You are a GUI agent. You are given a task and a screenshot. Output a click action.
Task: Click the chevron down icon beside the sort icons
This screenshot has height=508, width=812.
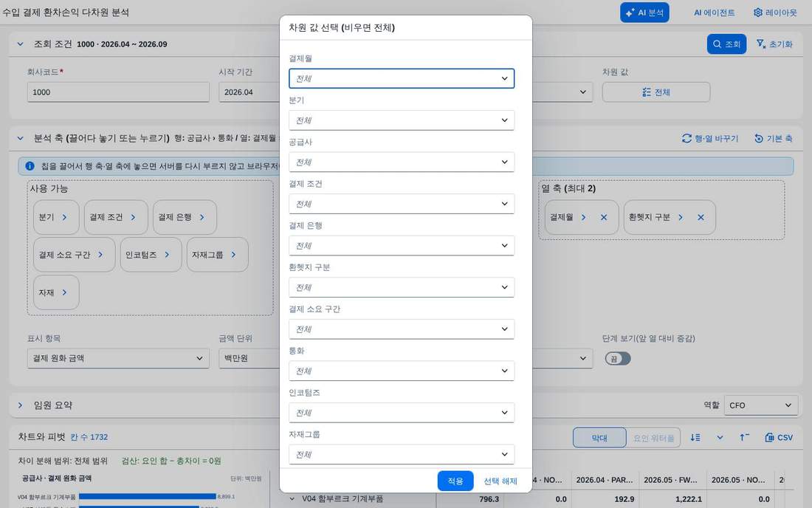pyautogui.click(x=720, y=438)
